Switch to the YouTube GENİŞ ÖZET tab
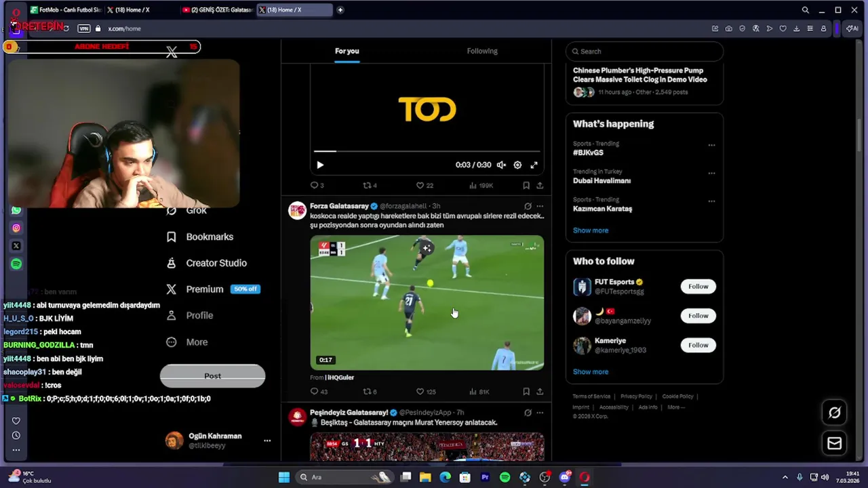 218,10
